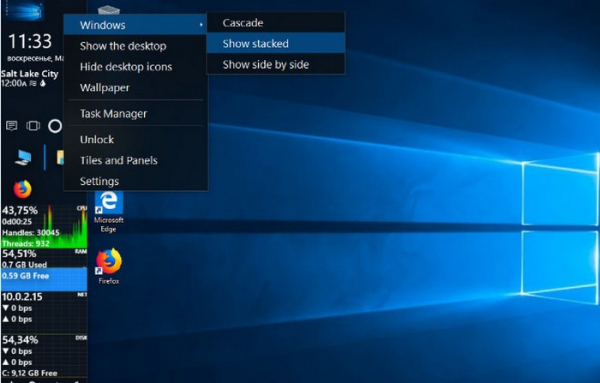Open Wallpaper menu entry
The height and width of the screenshot is (383, 600).
click(x=135, y=88)
